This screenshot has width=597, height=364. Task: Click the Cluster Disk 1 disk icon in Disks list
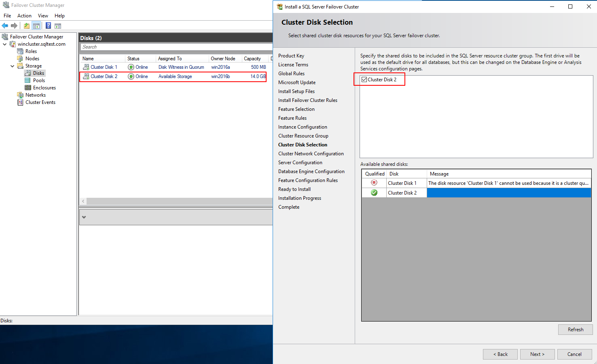[x=86, y=67]
